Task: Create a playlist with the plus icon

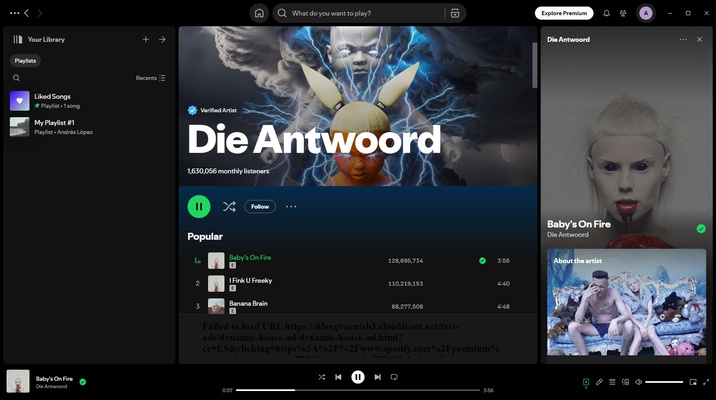Action: click(146, 39)
